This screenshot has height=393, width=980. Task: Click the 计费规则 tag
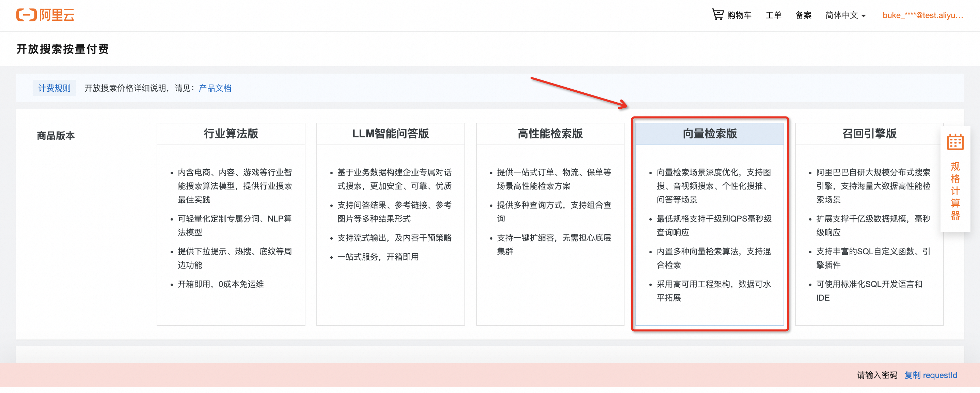click(x=54, y=88)
